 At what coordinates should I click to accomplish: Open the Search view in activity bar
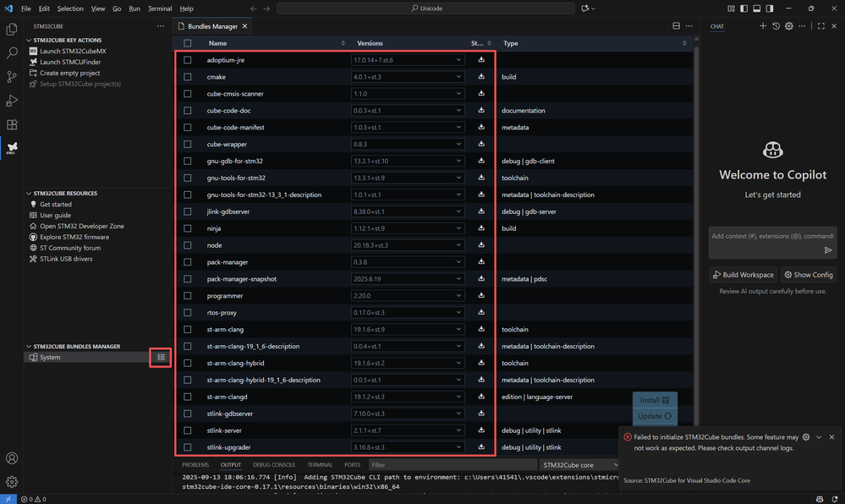click(x=11, y=52)
